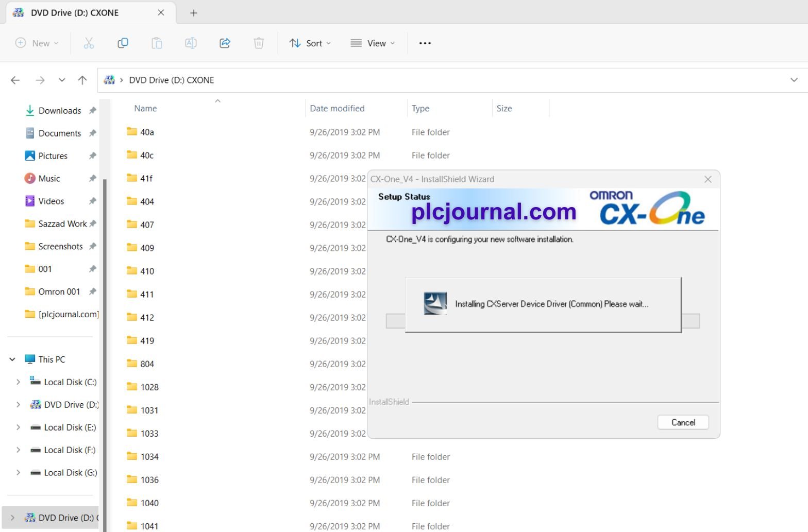Screen dimensions: 808x532
Task: Sort by Date modified column header
Action: click(x=337, y=109)
